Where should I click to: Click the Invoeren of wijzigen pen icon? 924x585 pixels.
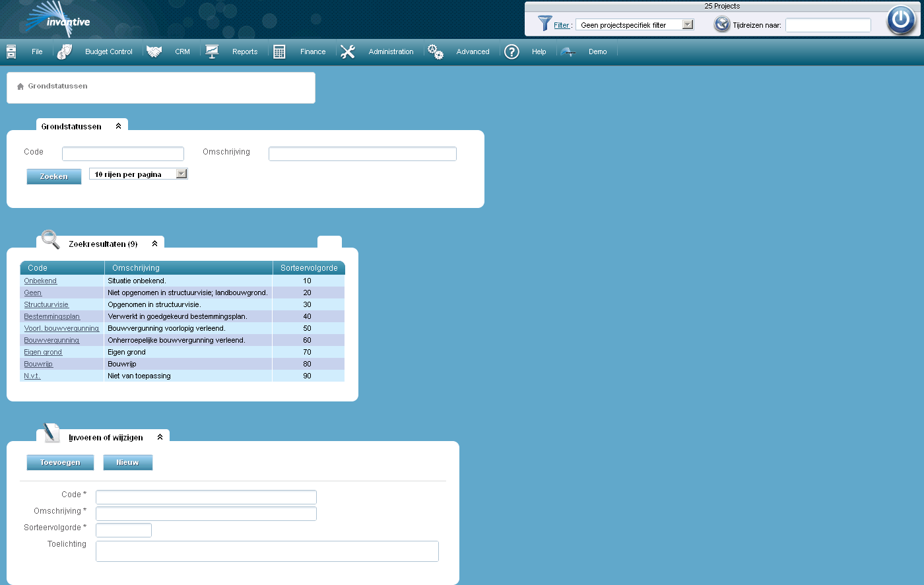(x=51, y=433)
